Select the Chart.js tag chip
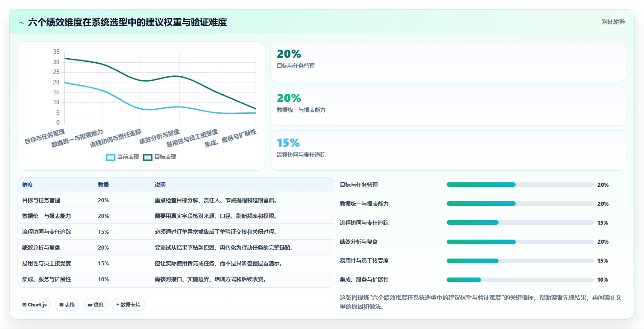This screenshot has width=644, height=329. (x=35, y=305)
